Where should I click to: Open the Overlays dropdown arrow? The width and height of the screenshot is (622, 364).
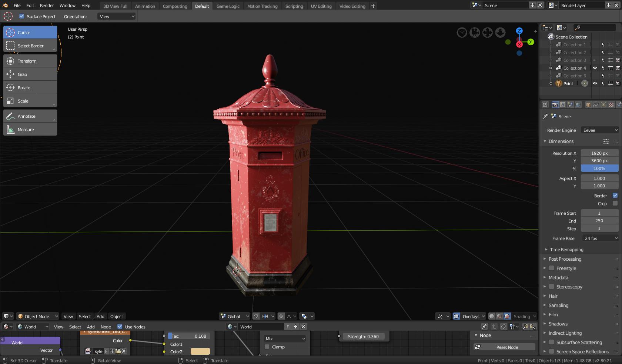483,316
